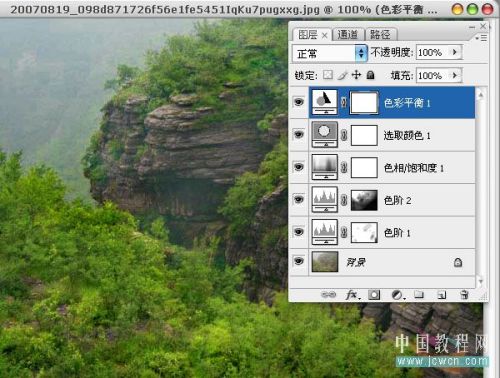Close the 图层 tab x
500x378 pixels.
[x=324, y=35]
